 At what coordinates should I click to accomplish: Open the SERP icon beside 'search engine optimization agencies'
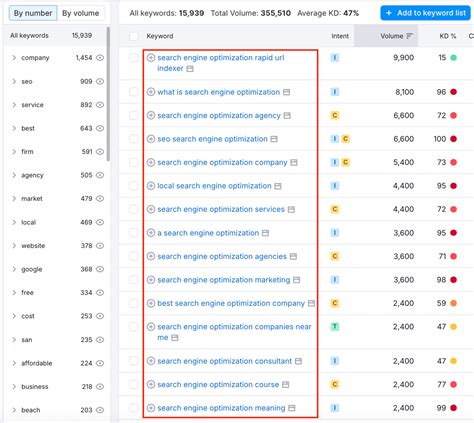[x=293, y=256]
